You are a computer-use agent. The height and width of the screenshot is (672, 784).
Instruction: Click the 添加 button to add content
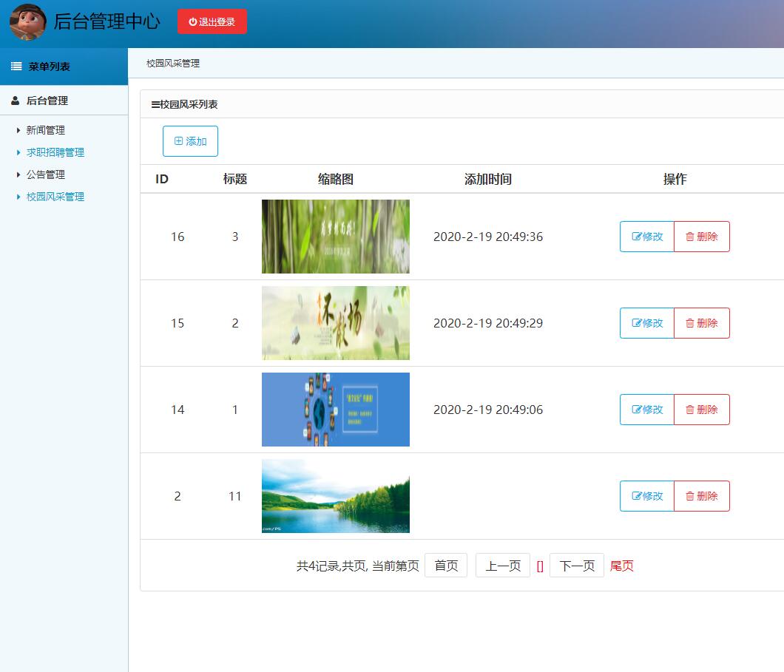[x=190, y=141]
